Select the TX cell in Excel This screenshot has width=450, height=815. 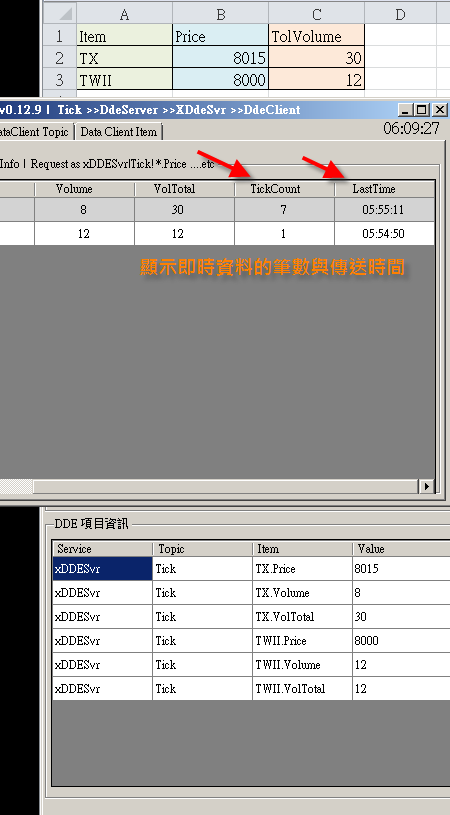pyautogui.click(x=124, y=57)
